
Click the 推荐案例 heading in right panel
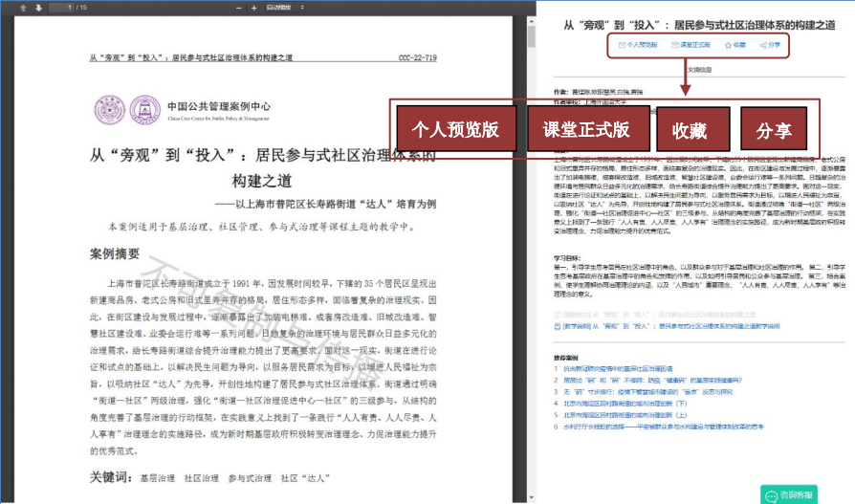pos(566,359)
